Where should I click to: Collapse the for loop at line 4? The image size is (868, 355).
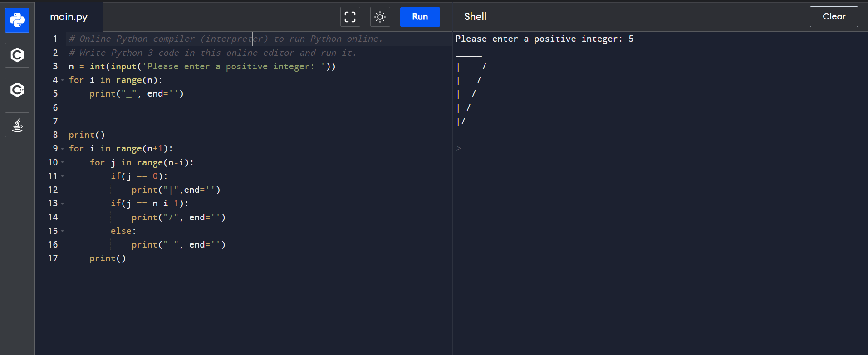coord(63,80)
